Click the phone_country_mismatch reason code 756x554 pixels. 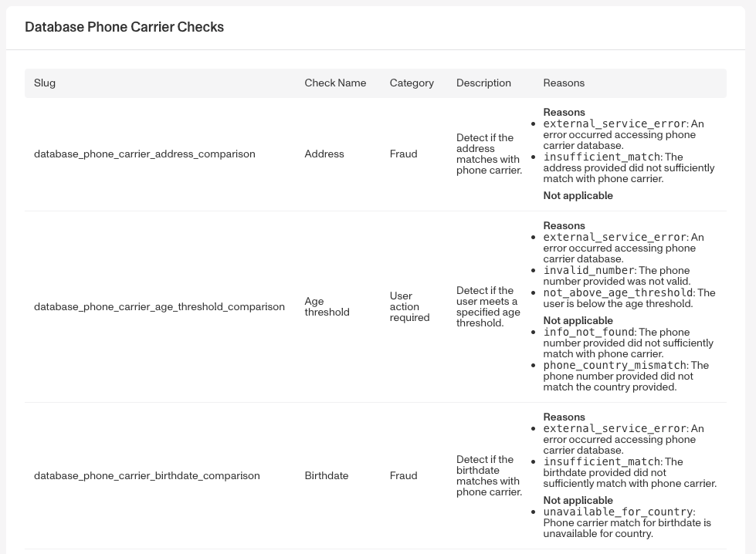(615, 366)
